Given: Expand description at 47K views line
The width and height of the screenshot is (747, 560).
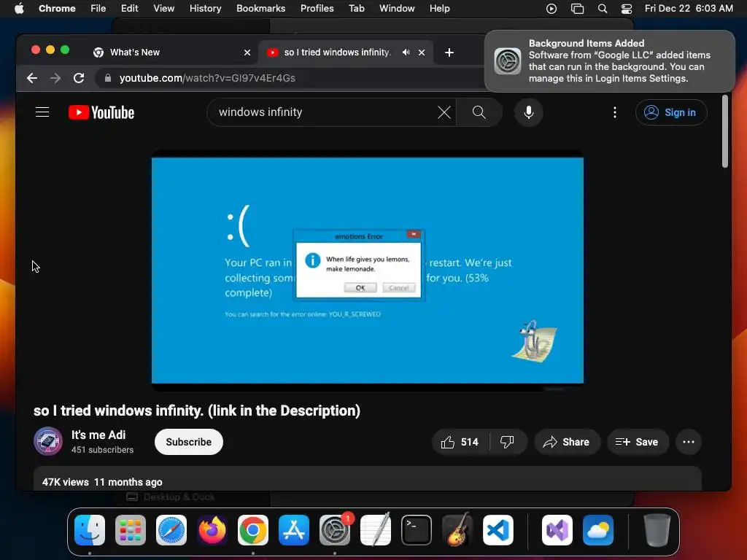Looking at the screenshot, I should point(102,482).
